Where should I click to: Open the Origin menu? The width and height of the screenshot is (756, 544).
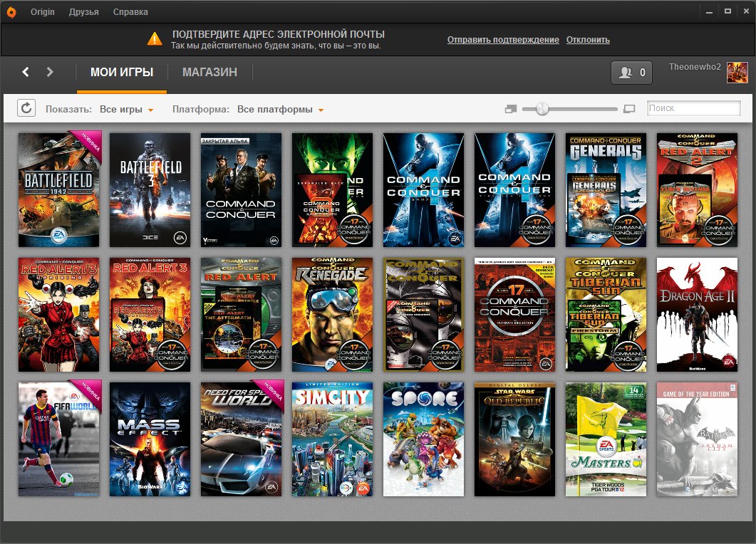[x=43, y=12]
